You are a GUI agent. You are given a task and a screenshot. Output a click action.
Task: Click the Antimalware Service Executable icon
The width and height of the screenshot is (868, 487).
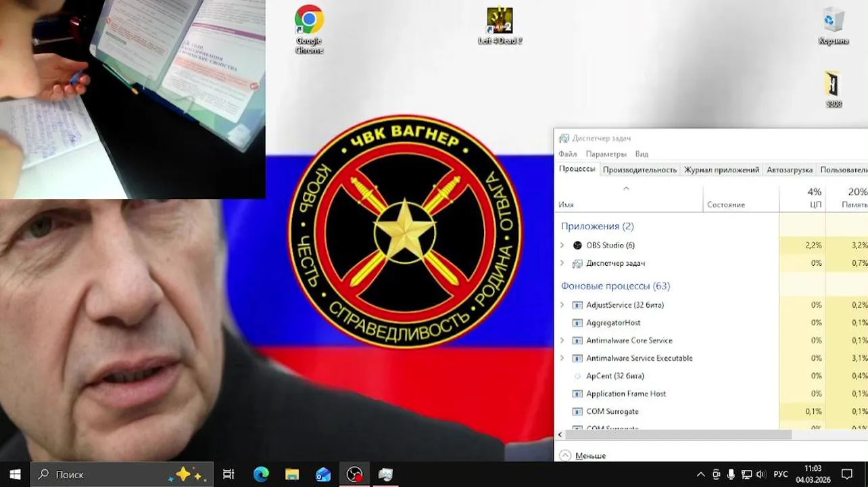577,358
